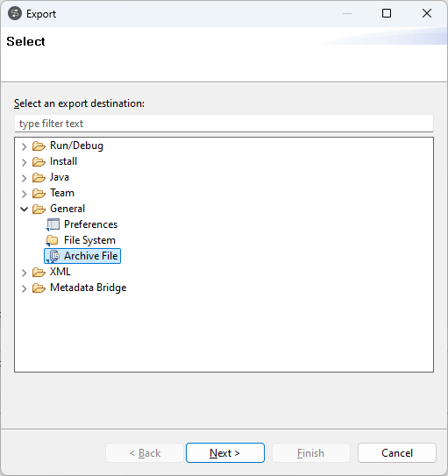The image size is (448, 476).
Task: Click the Export dialog title bar icon
Action: coord(15,14)
